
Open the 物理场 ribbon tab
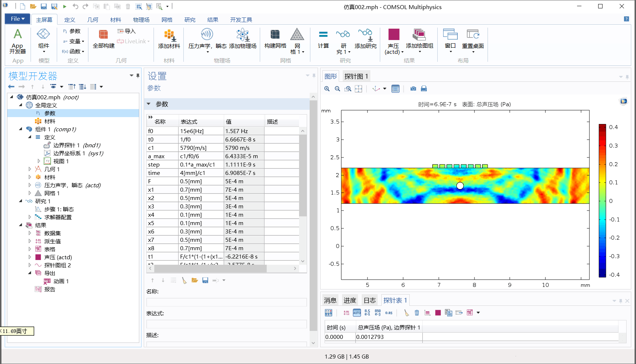point(141,20)
